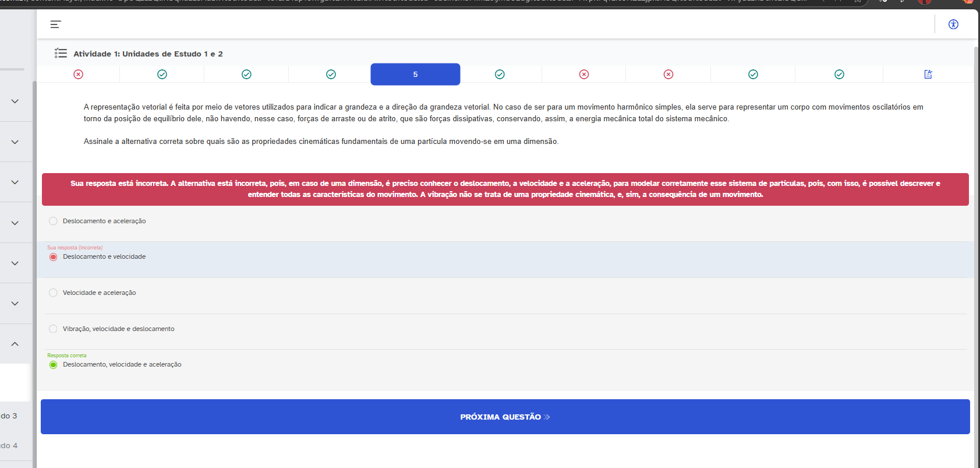The width and height of the screenshot is (980, 468).
Task: Switch to the sixth question tab
Action: (x=500, y=75)
